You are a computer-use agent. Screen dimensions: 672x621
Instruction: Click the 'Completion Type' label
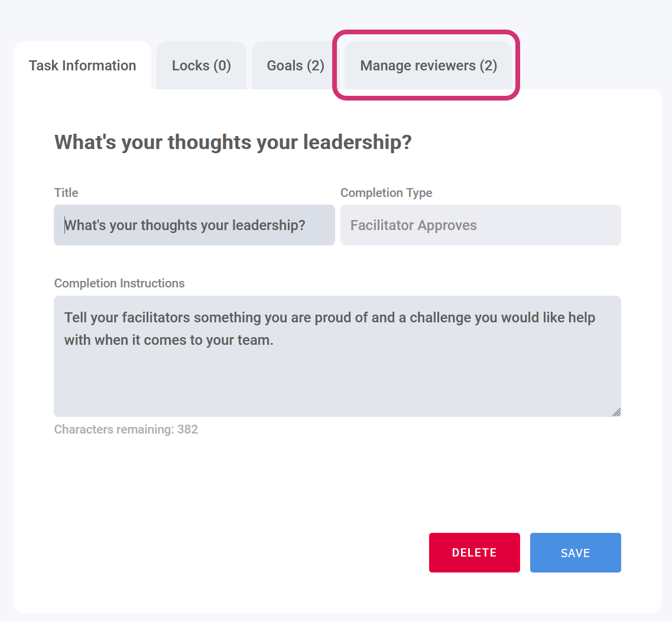coord(386,193)
